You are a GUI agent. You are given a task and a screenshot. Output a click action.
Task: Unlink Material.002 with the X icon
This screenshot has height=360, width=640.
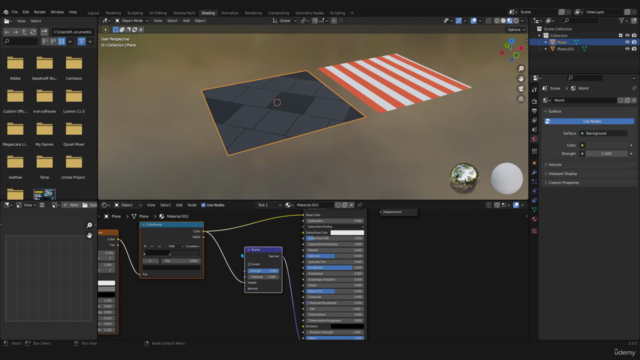351,205
